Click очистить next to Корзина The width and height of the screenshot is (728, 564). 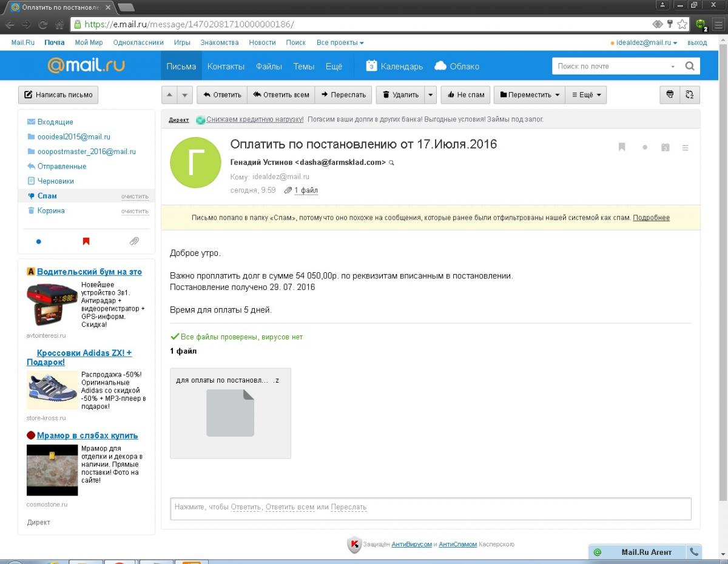coord(135,211)
